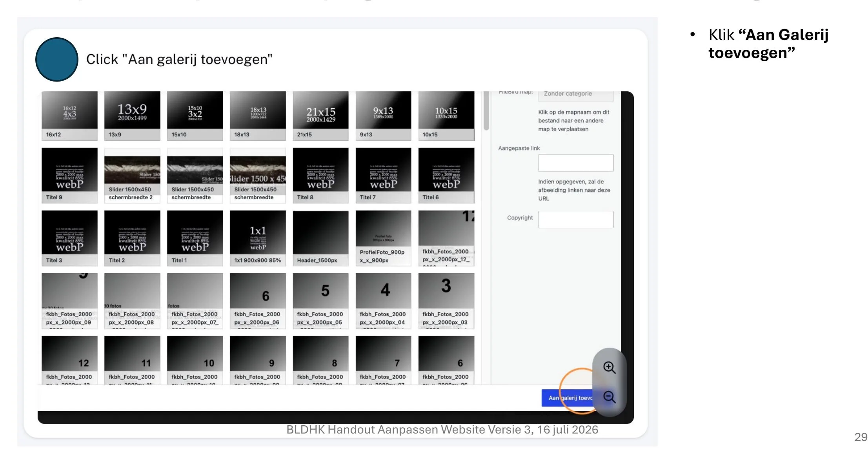
Task: Select the 16x12 thumbnail
Action: coord(69,116)
